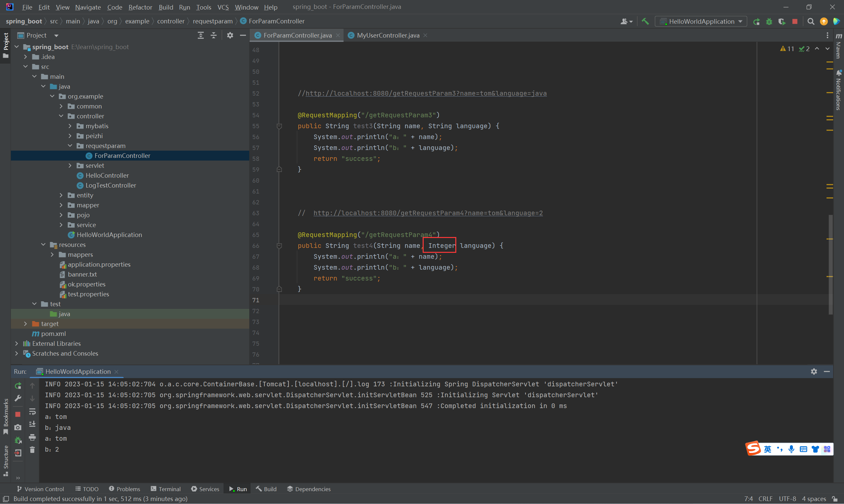The image size is (844, 504).
Task: Click UTF-8 encoding in status bar
Action: tap(787, 499)
